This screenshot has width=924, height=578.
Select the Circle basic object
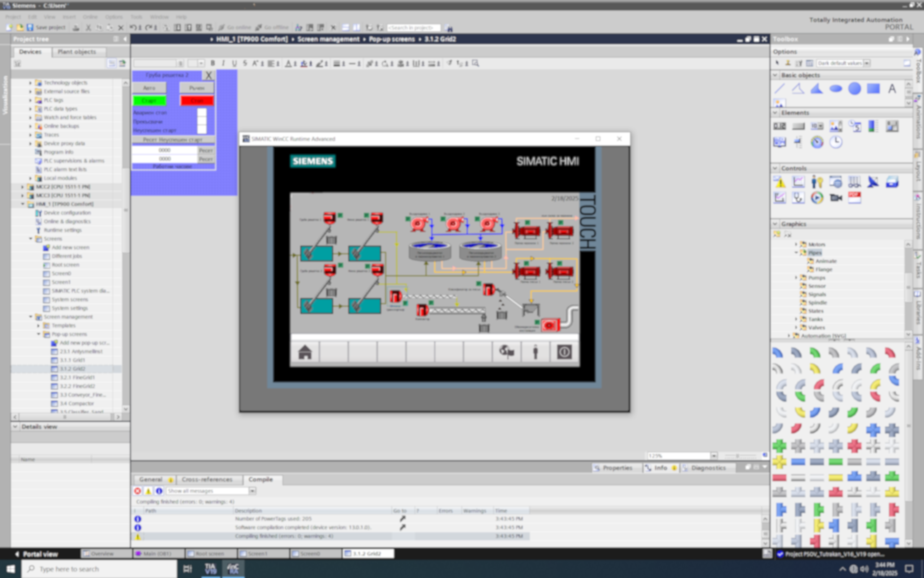[854, 89]
